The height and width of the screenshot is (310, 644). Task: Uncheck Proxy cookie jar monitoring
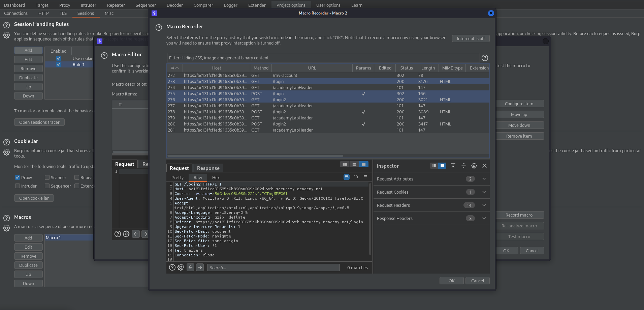pos(18,177)
